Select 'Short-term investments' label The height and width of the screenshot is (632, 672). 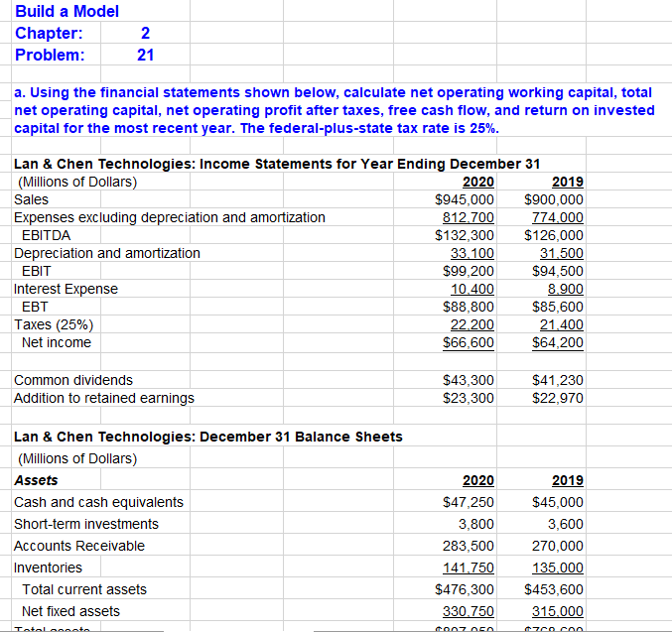click(x=86, y=524)
